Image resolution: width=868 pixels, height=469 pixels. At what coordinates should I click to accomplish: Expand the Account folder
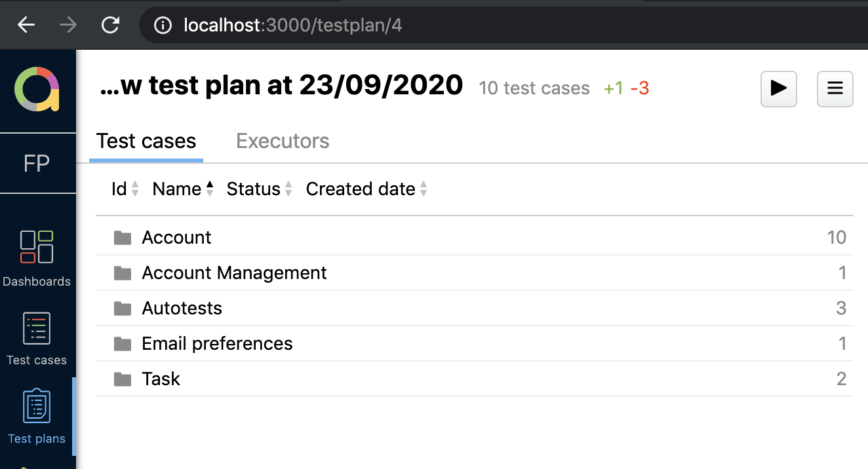pyautogui.click(x=176, y=237)
